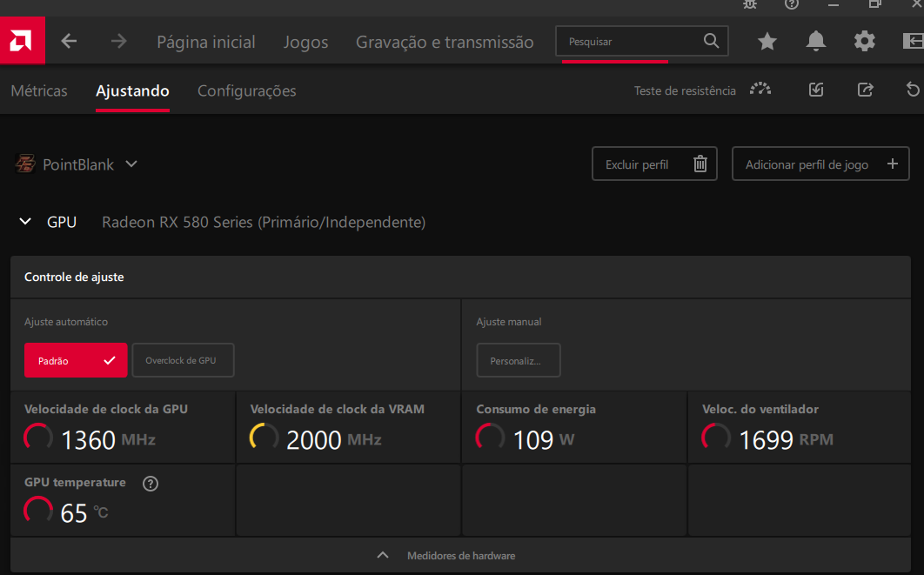
Task: Click the power consumption gauge
Action: 491,438
